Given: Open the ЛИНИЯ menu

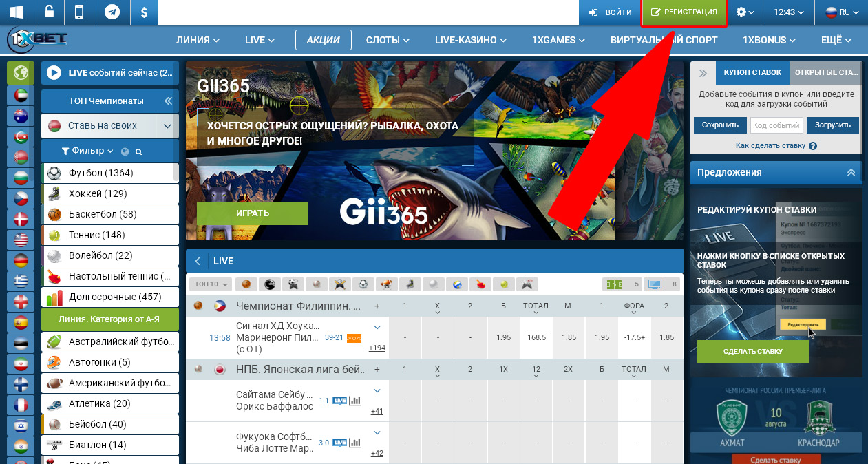Looking at the screenshot, I should 198,40.
